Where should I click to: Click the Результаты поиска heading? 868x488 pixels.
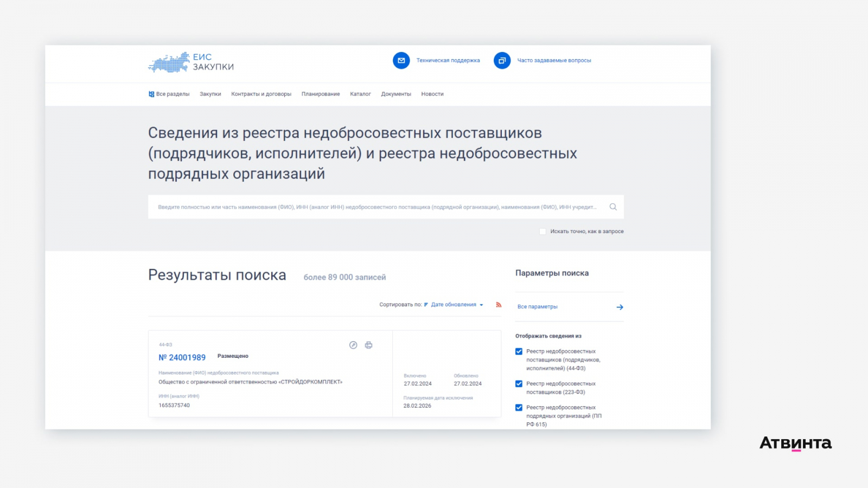point(217,275)
